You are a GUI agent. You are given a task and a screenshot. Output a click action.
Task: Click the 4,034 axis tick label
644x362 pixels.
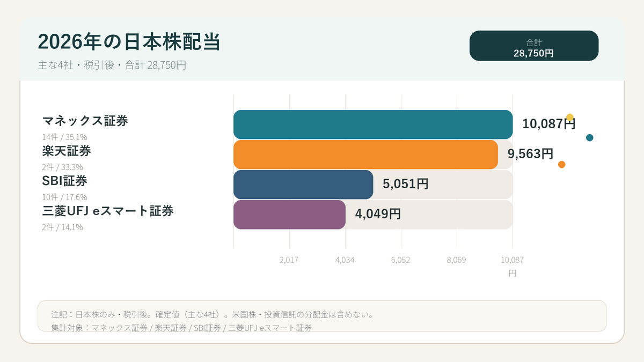345,260
